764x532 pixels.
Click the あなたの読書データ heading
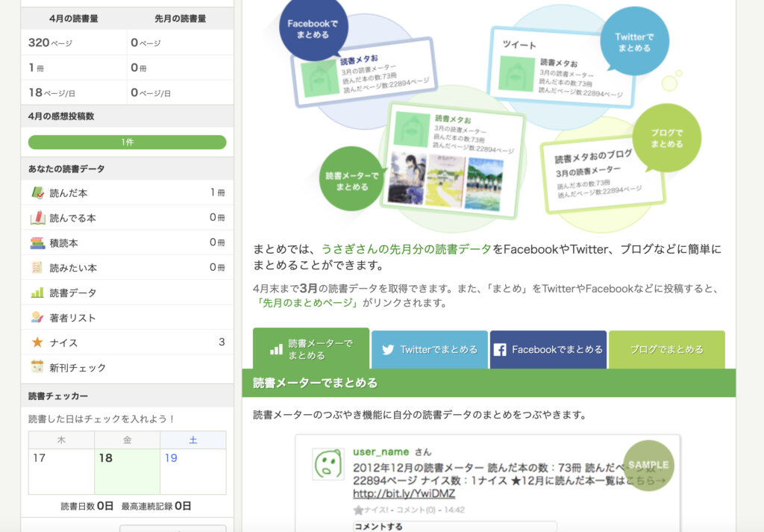66,169
